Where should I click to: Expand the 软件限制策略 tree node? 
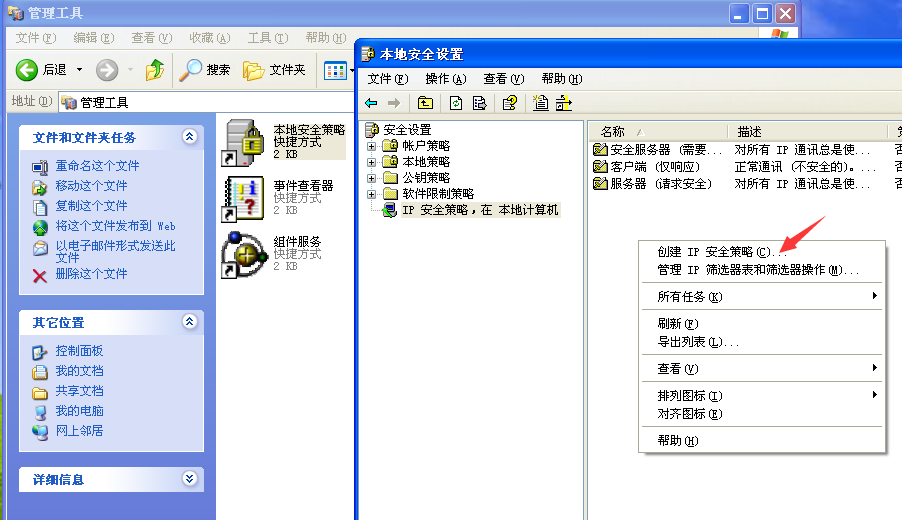[x=372, y=194]
